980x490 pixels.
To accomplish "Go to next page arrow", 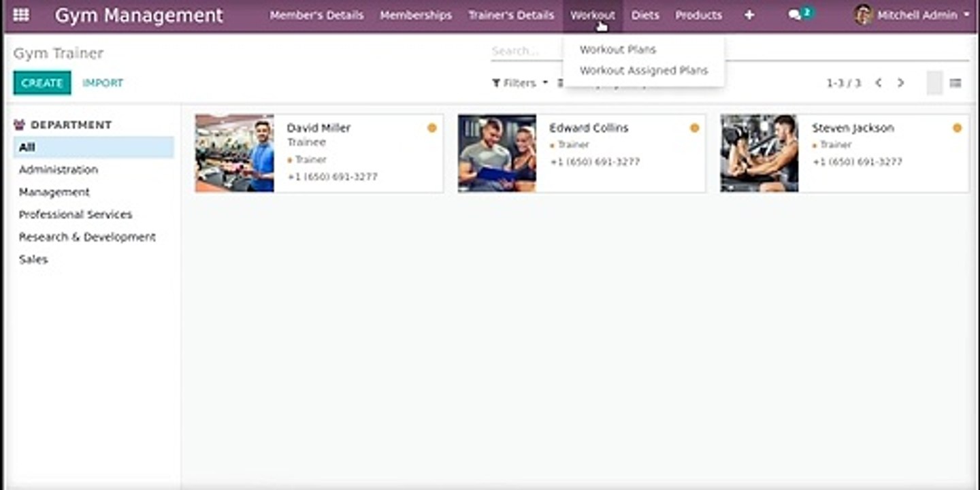I will pyautogui.click(x=900, y=83).
